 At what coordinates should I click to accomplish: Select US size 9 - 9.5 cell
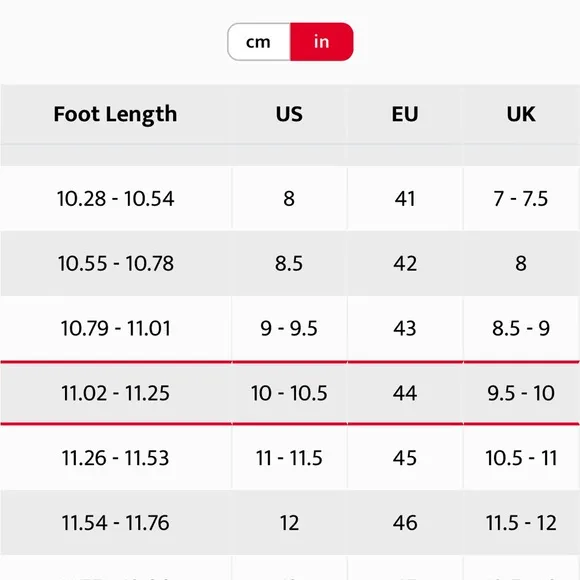click(x=289, y=328)
